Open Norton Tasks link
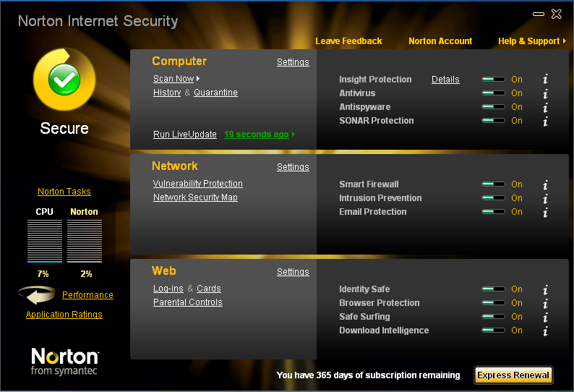Viewport: 574px width, 392px height. [x=64, y=192]
